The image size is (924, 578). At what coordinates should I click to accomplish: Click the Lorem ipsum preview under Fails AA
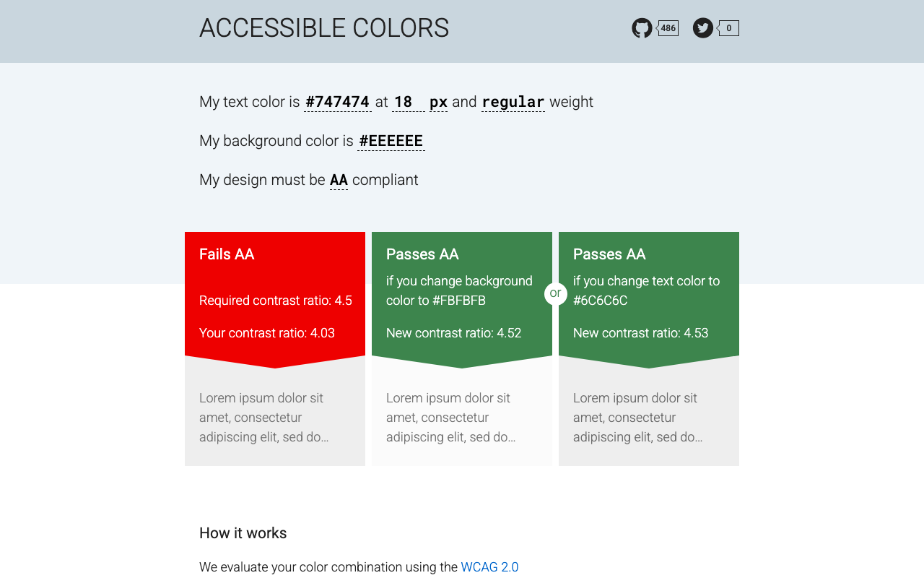pyautogui.click(x=275, y=418)
